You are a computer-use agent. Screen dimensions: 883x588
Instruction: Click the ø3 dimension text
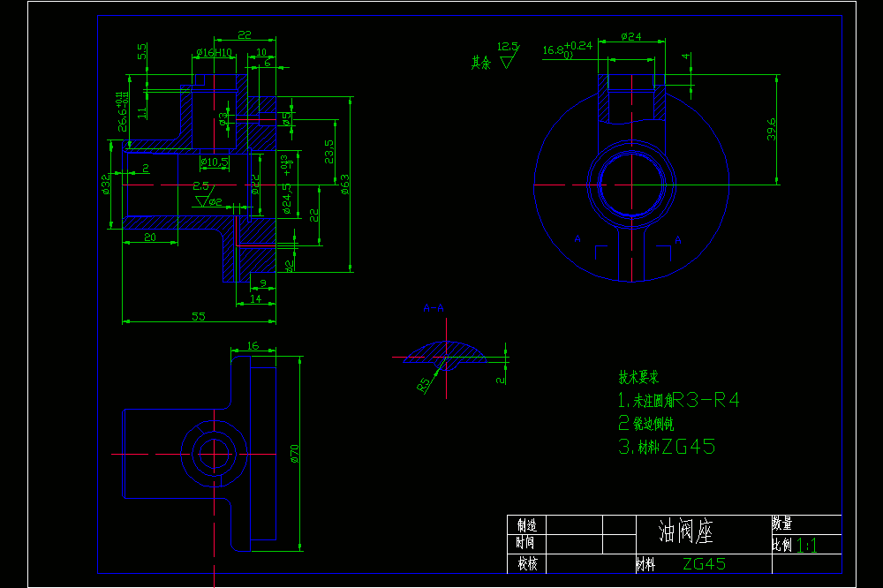(x=223, y=119)
